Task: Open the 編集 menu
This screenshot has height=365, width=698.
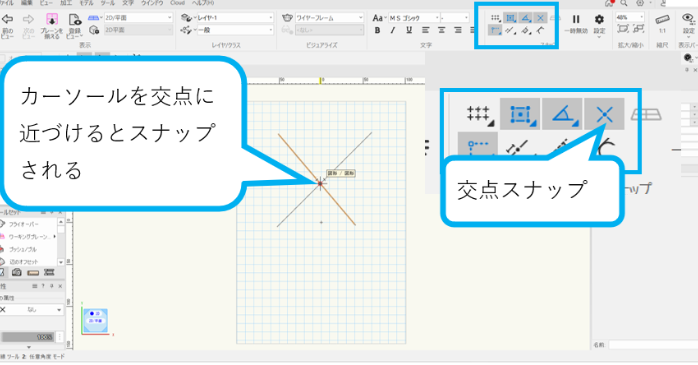Action: (27, 3)
